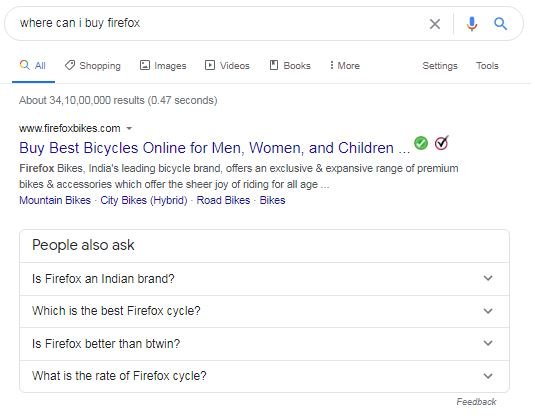Expand "Is Firefox an Indian brand?"
The height and width of the screenshot is (419, 535).
pos(264,279)
